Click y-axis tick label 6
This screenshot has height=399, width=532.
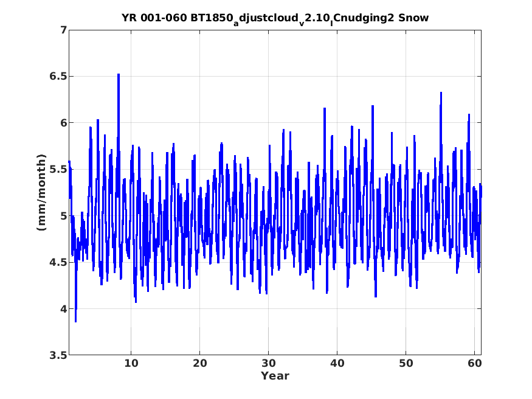(64, 123)
